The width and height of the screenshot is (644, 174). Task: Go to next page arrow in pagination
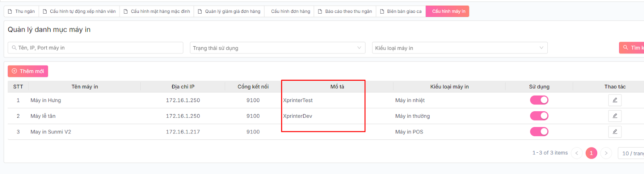(606, 153)
